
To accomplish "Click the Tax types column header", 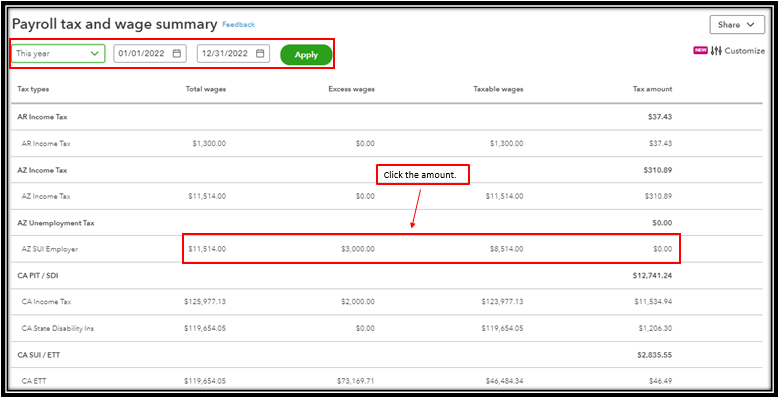I will (x=33, y=89).
